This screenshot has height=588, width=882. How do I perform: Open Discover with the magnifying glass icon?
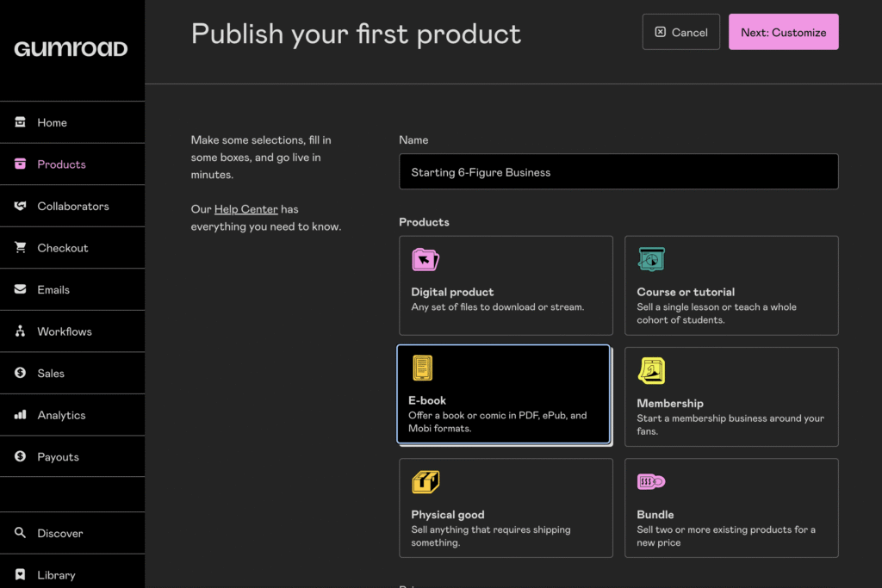pyautogui.click(x=19, y=533)
